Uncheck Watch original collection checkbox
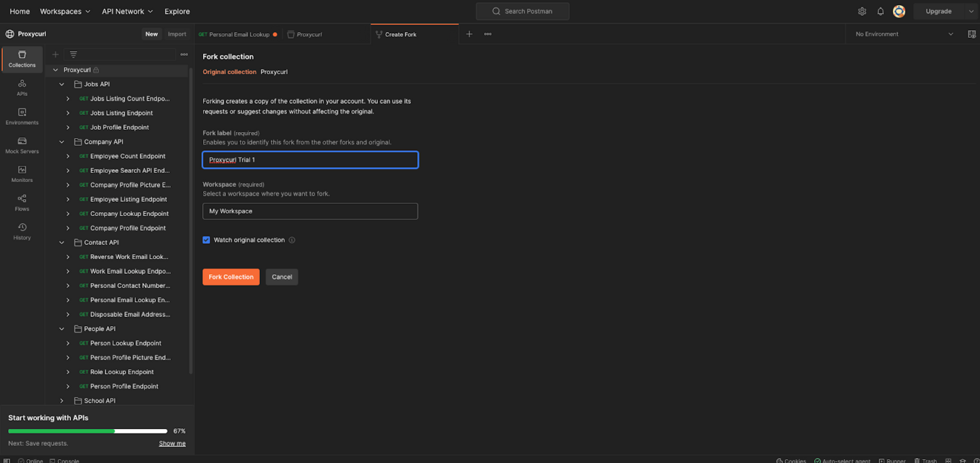This screenshot has width=980, height=463. pyautogui.click(x=206, y=240)
